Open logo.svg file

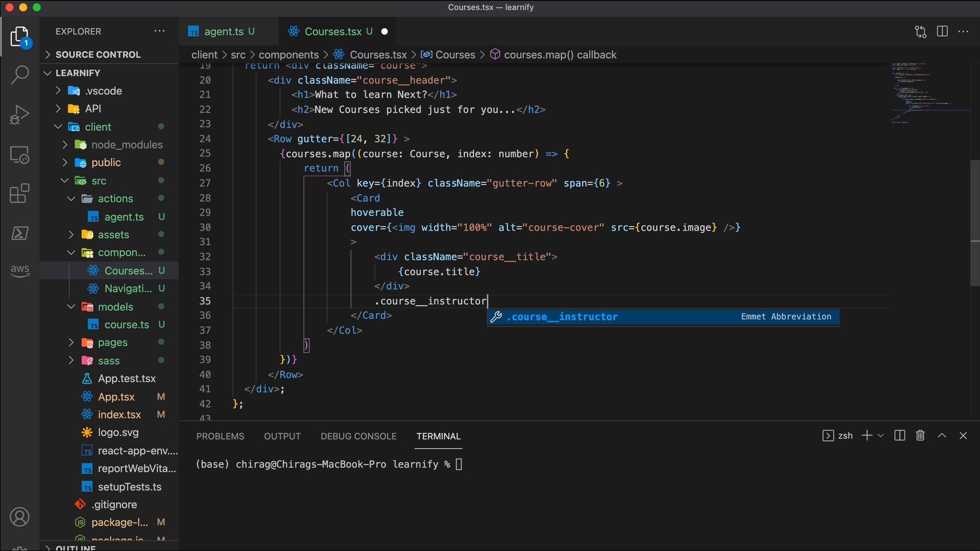109,433
